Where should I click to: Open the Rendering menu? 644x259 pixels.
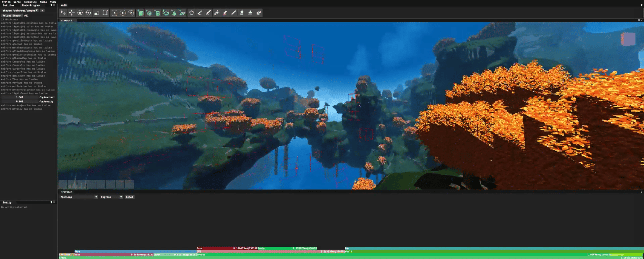tap(30, 2)
